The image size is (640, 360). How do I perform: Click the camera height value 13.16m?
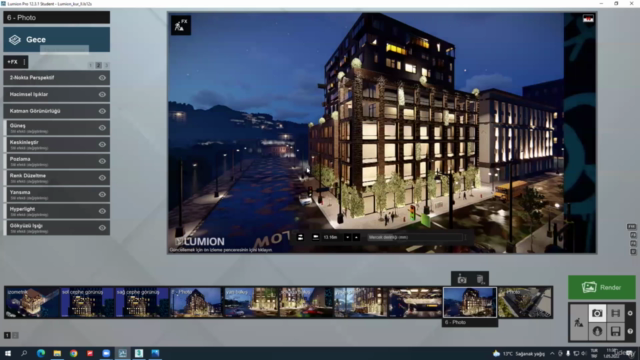point(331,237)
